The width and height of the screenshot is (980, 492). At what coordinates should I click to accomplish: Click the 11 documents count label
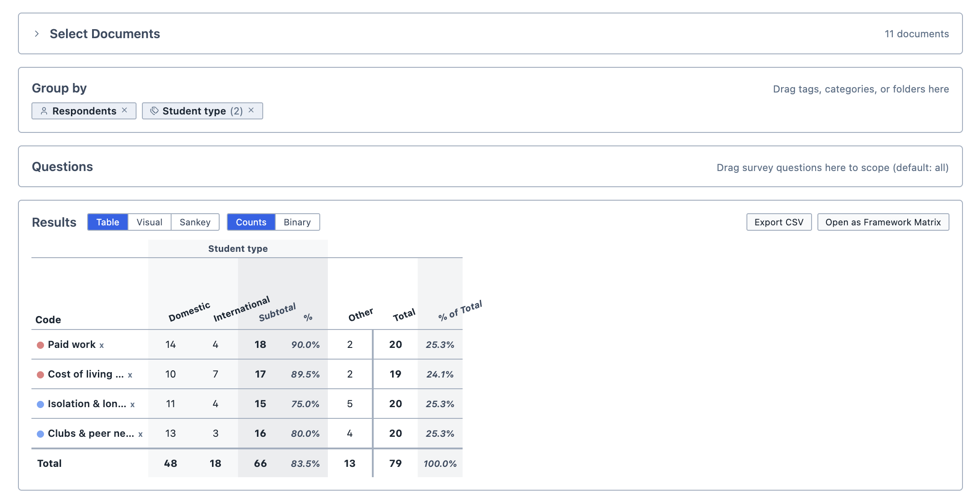pyautogui.click(x=917, y=34)
